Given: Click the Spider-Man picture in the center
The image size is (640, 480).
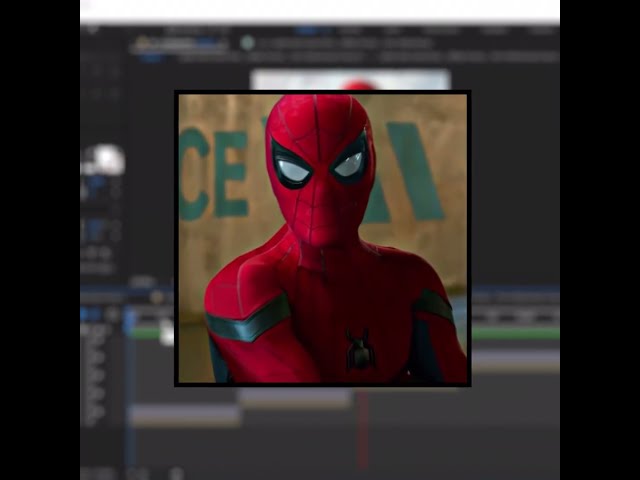Looking at the screenshot, I should pos(322,238).
